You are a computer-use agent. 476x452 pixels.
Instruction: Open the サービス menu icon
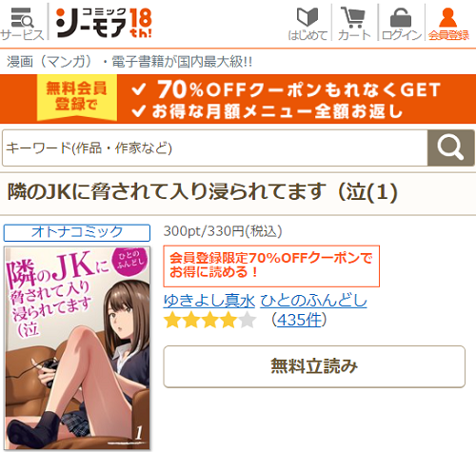pyautogui.click(x=22, y=24)
